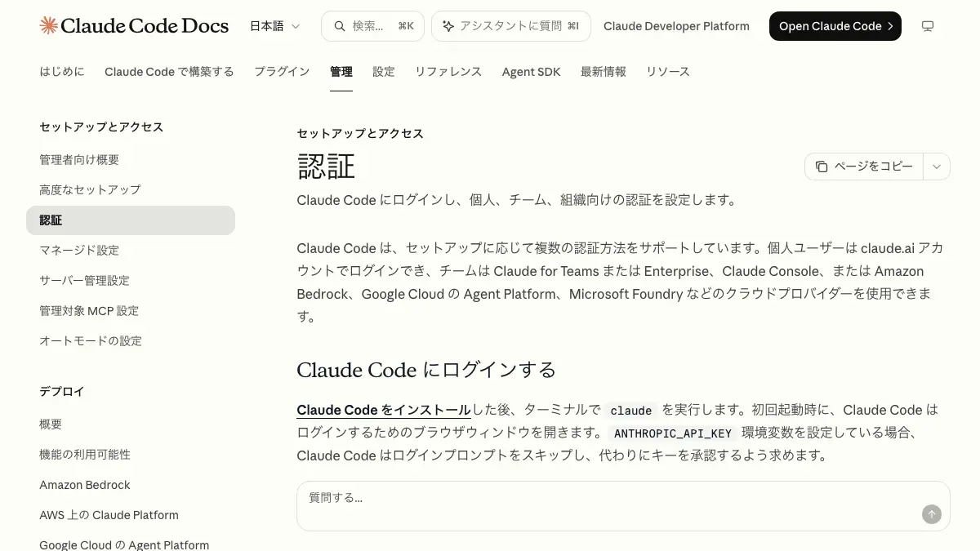The image size is (980, 551).
Task: Switch to Claude Code で構築する tab
Action: (x=169, y=72)
